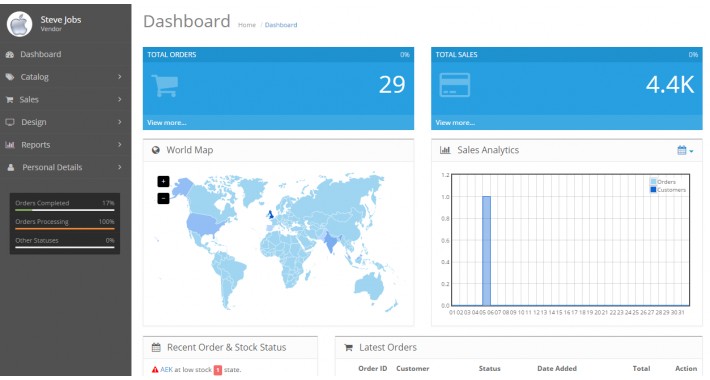Click the Orders Processing progress bar
The height and width of the screenshot is (380, 710).
(65, 229)
